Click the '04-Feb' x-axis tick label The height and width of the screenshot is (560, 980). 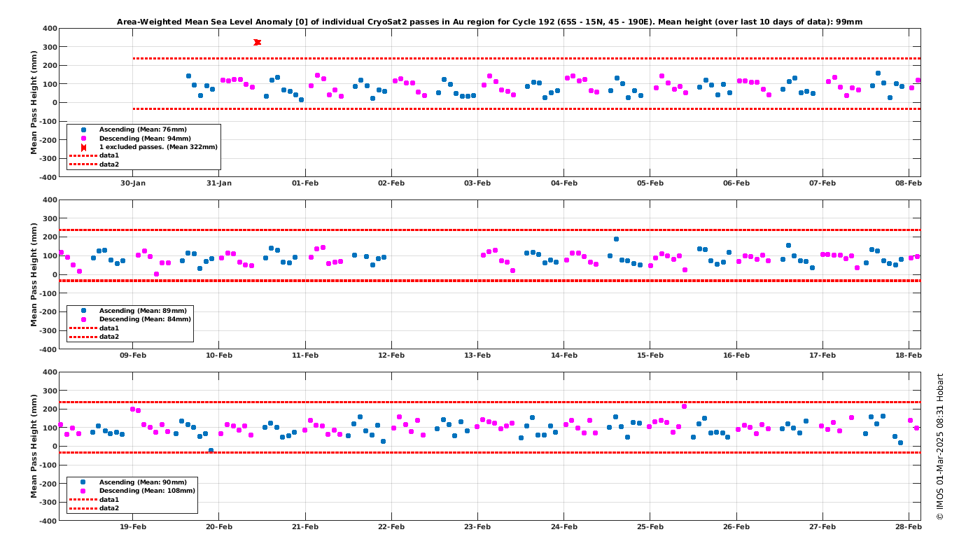pos(564,183)
